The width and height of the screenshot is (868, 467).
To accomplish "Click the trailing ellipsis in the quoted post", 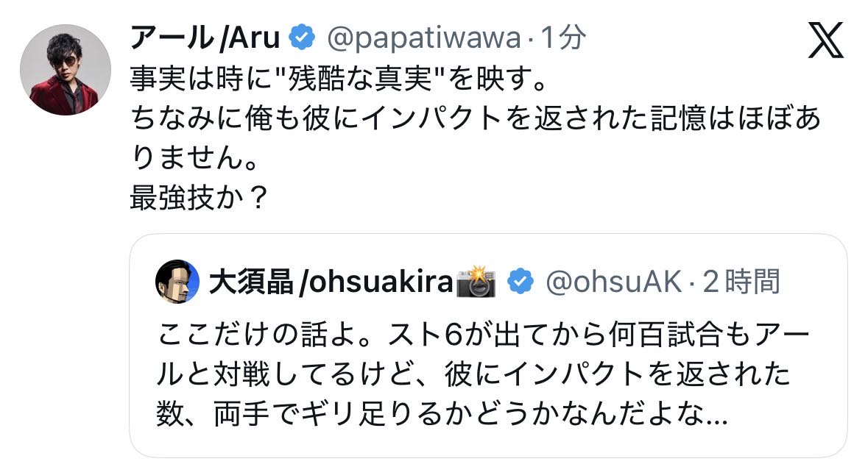I will click(716, 417).
